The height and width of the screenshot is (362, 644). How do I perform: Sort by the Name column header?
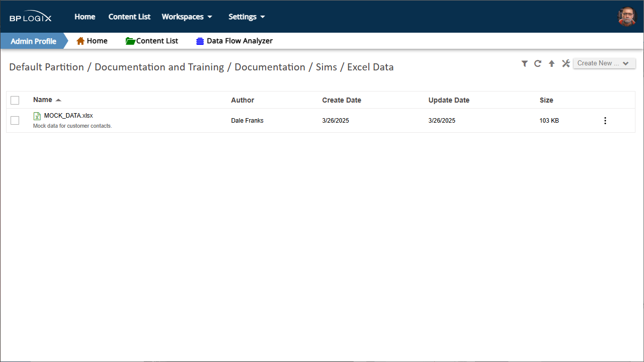tap(43, 100)
